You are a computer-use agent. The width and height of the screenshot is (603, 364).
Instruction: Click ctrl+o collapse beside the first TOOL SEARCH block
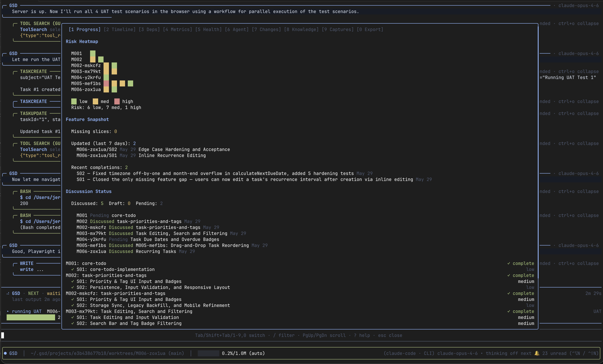pos(578,23)
